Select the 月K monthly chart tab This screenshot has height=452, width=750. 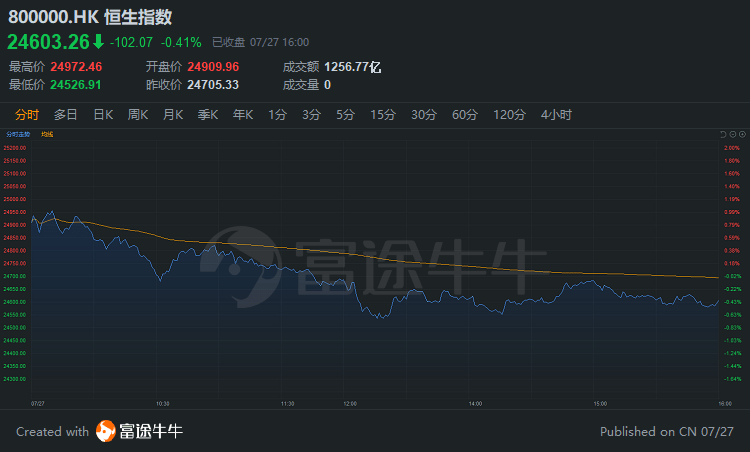pyautogui.click(x=173, y=115)
